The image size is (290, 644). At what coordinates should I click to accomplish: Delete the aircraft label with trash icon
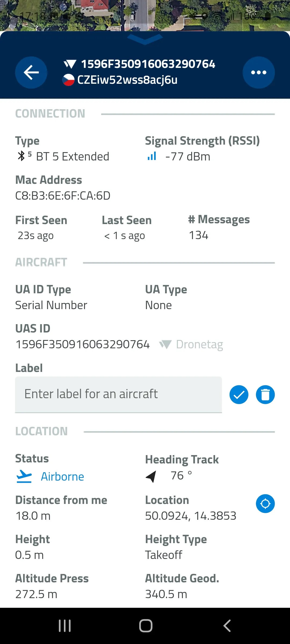265,395
